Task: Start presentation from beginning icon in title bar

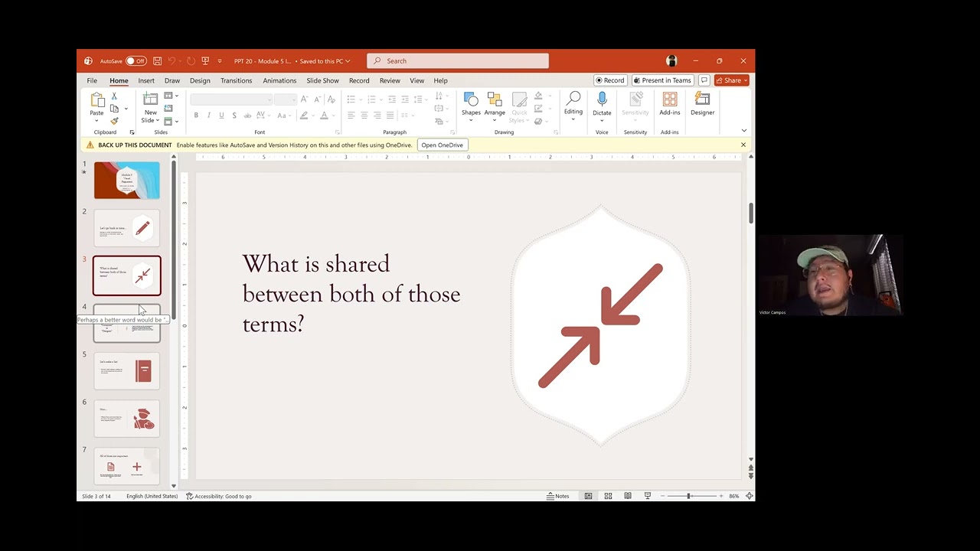Action: [x=205, y=61]
